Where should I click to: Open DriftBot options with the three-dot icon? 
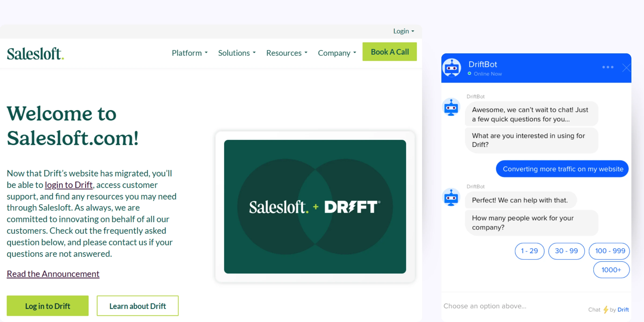[x=608, y=68]
